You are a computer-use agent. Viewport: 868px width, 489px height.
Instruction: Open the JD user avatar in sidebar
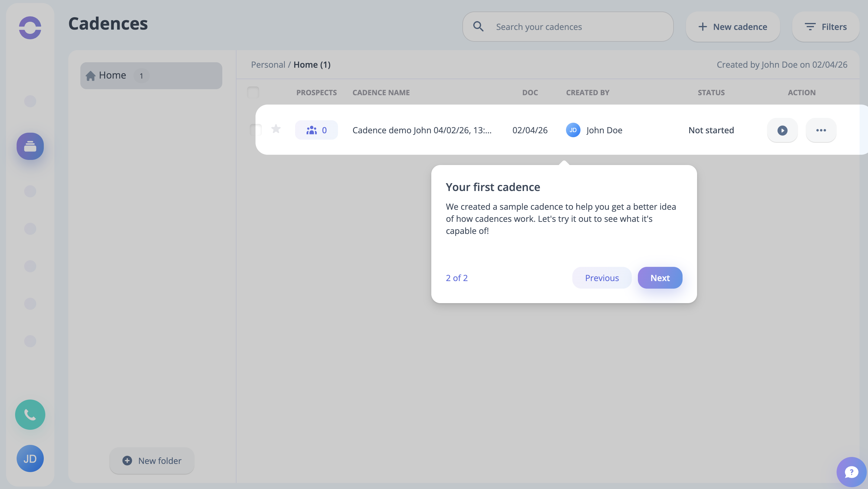pyautogui.click(x=30, y=458)
